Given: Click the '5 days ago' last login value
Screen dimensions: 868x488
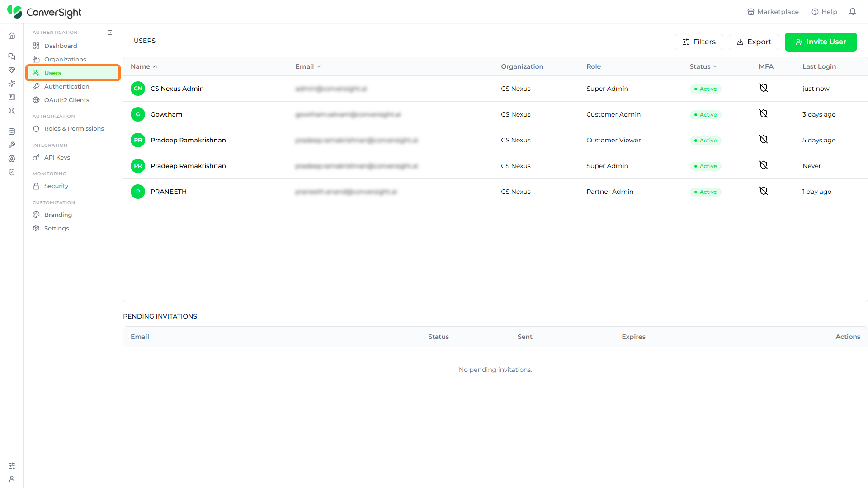Looking at the screenshot, I should 819,140.
